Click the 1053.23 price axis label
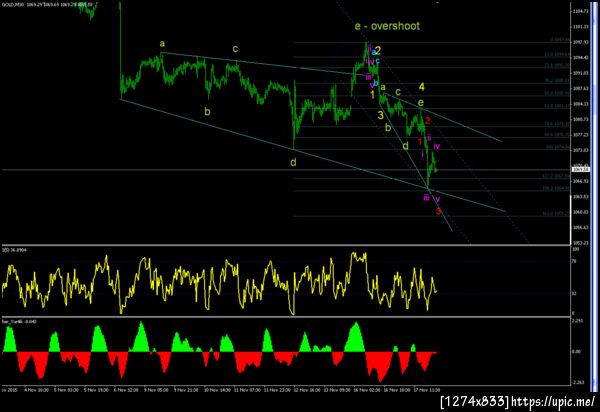Image resolution: width=600 pixels, height=412 pixels. pos(580,243)
